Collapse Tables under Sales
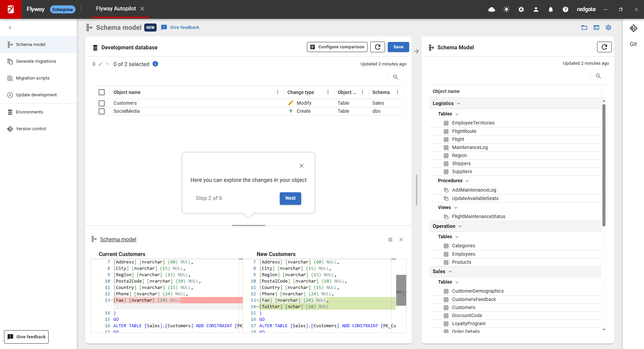Viewport: 644px width, 349px height. click(457, 282)
